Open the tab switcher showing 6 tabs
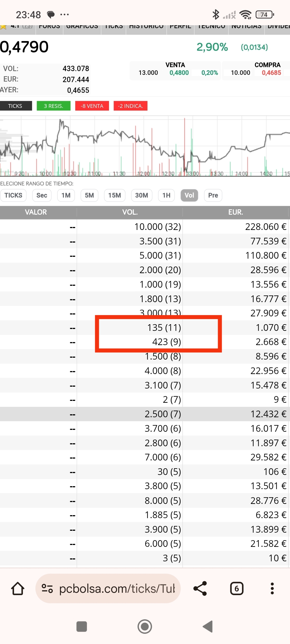Viewport: 290px width, 644px height. (x=237, y=589)
